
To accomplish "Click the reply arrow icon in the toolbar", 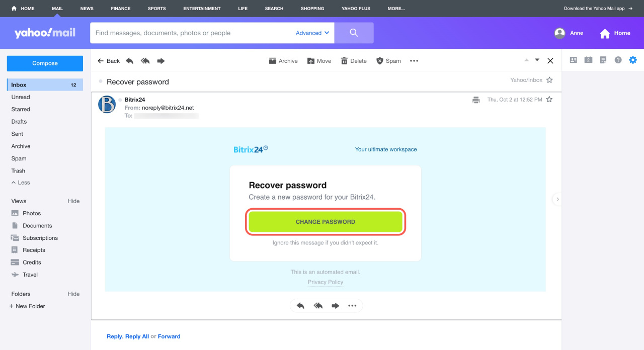I will [x=129, y=61].
